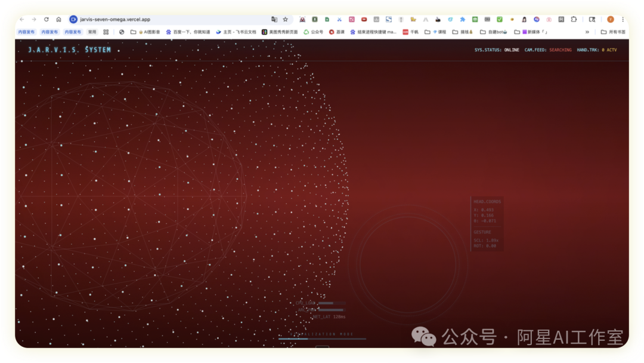Open the 主页 - 飞书云文档 bookmark
The height and width of the screenshot is (363, 644).
[x=236, y=32]
